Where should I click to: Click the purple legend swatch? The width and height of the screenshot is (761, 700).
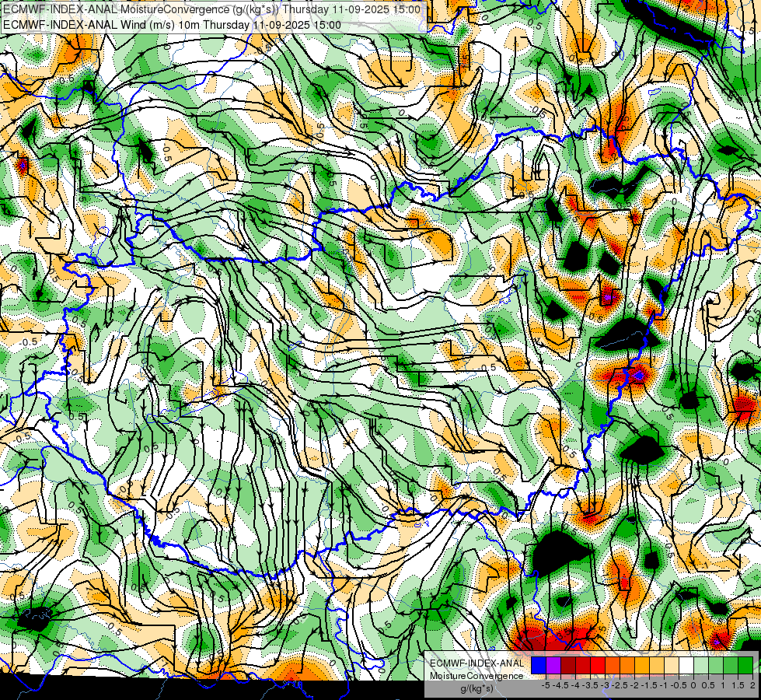click(x=553, y=666)
